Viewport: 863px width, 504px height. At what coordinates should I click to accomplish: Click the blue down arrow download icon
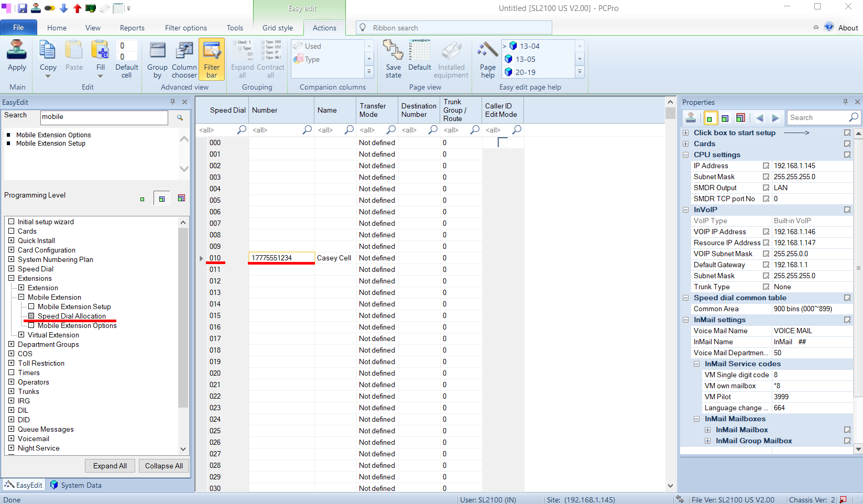click(x=63, y=8)
